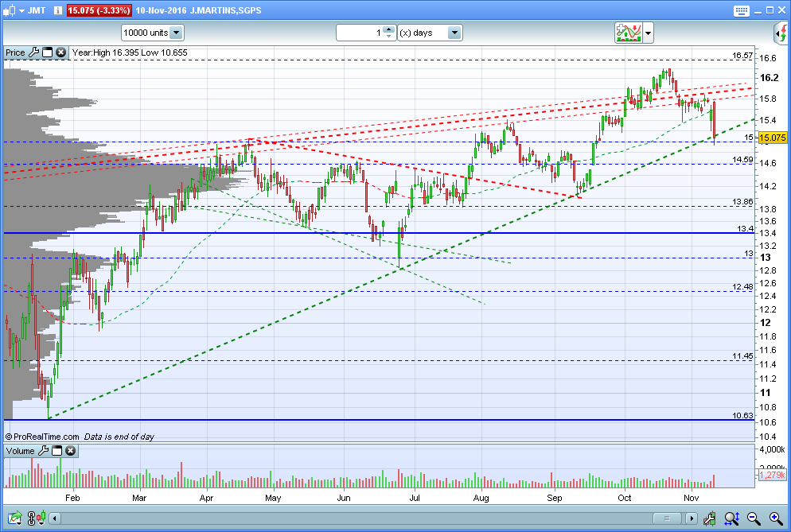Decrease the timeframe number with down stepper
Screen dimensions: 791x532
pos(388,37)
